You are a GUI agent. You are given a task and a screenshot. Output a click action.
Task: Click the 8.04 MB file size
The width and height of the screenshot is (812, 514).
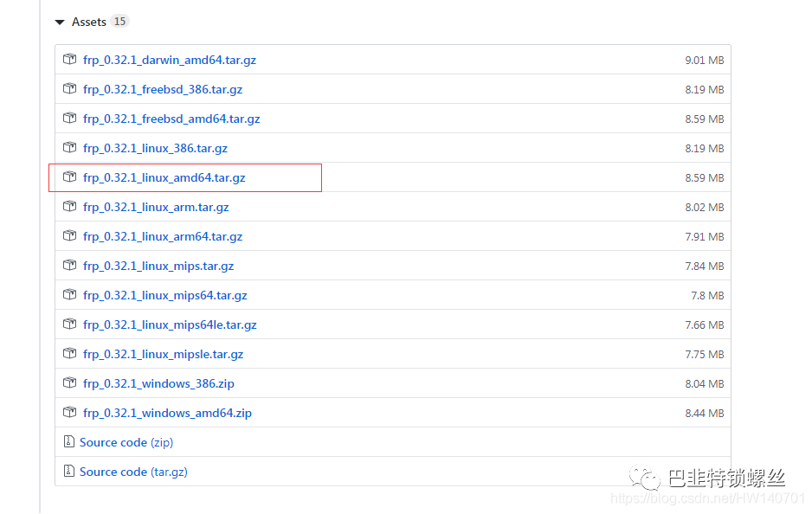point(705,384)
